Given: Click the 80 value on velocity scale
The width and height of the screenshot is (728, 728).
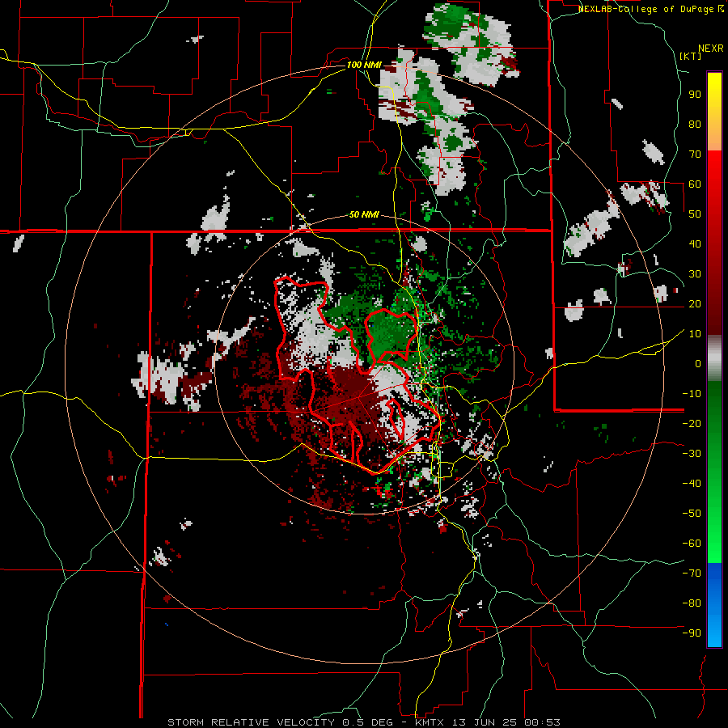Looking at the screenshot, I should (x=695, y=125).
